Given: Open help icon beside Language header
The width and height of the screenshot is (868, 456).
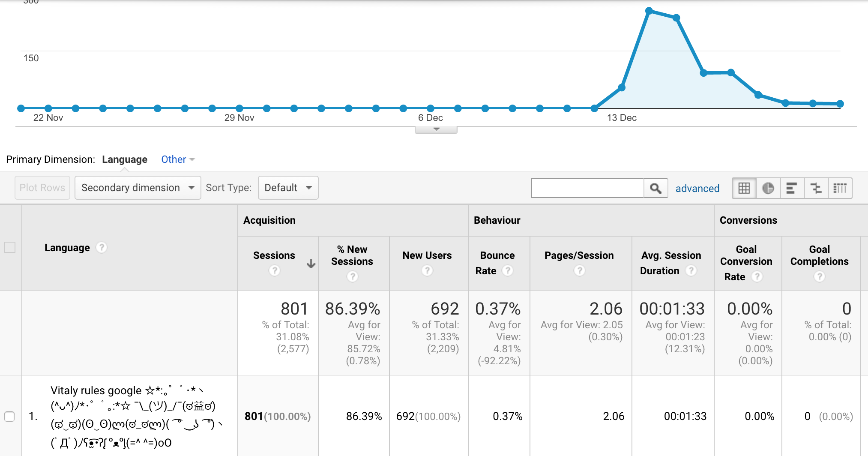Looking at the screenshot, I should tap(102, 247).
